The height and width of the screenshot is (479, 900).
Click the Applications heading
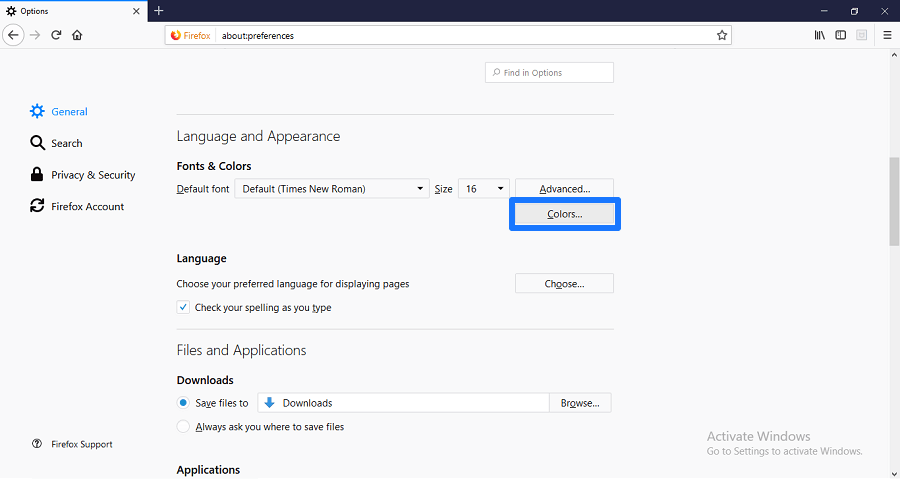pos(208,470)
